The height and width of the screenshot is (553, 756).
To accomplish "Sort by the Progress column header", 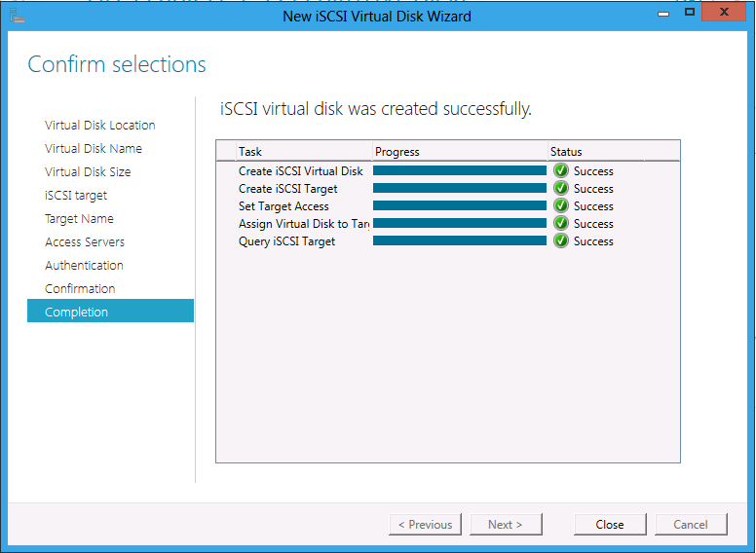I will (460, 151).
